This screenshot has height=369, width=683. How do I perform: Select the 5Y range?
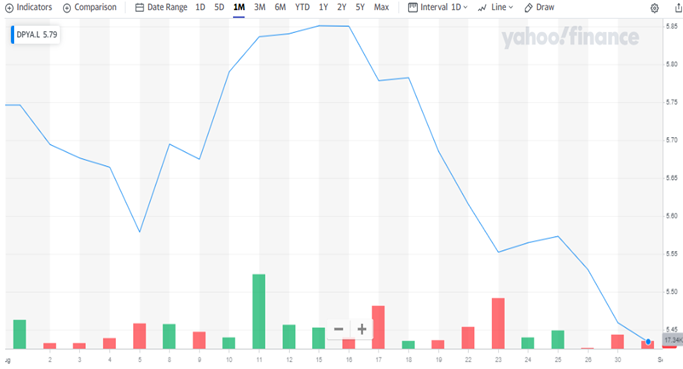pyautogui.click(x=360, y=7)
